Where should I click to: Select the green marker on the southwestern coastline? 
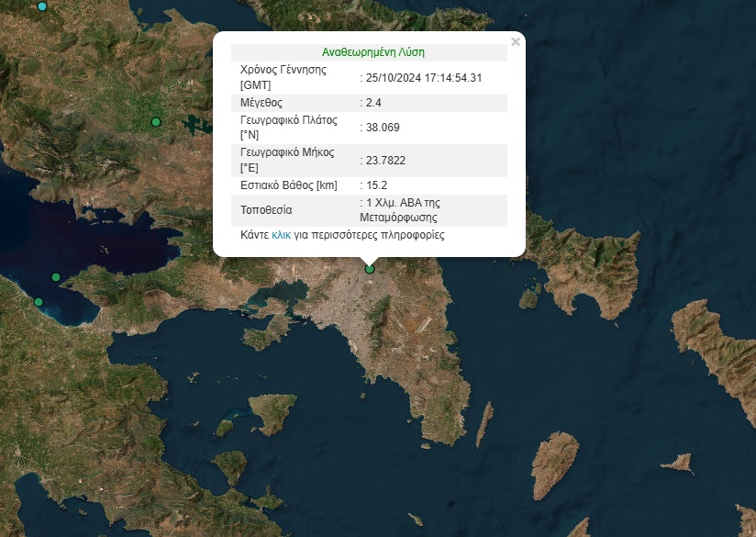(x=39, y=302)
